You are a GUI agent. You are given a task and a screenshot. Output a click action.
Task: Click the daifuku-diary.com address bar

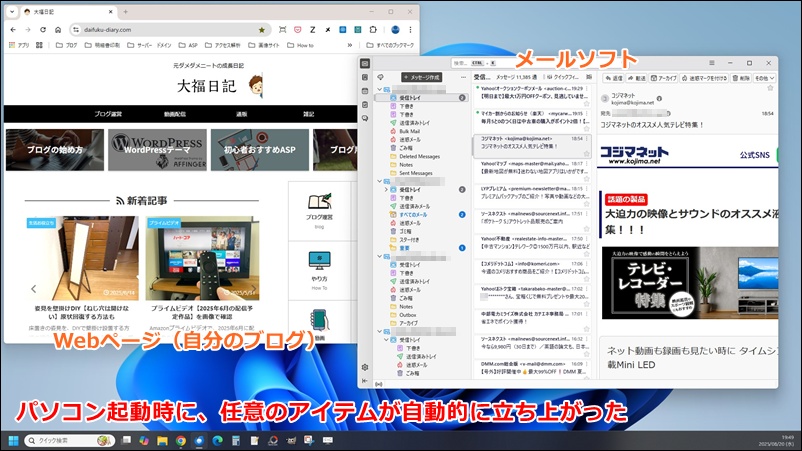[x=169, y=30]
